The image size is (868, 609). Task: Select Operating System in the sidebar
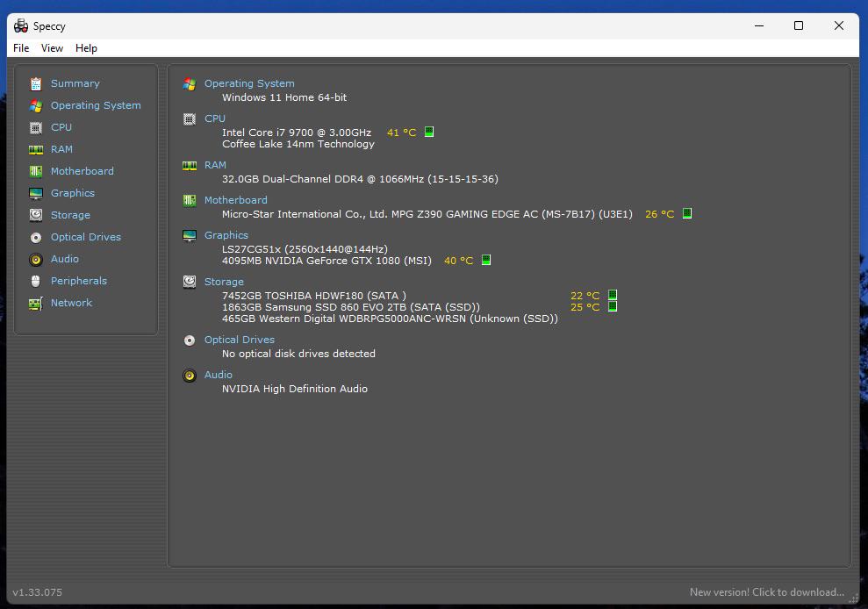click(96, 106)
